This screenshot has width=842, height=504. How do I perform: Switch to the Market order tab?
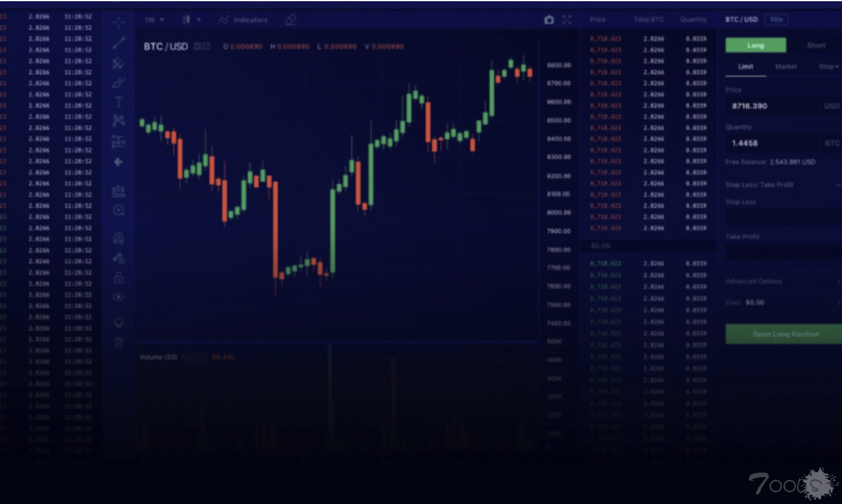(x=785, y=67)
